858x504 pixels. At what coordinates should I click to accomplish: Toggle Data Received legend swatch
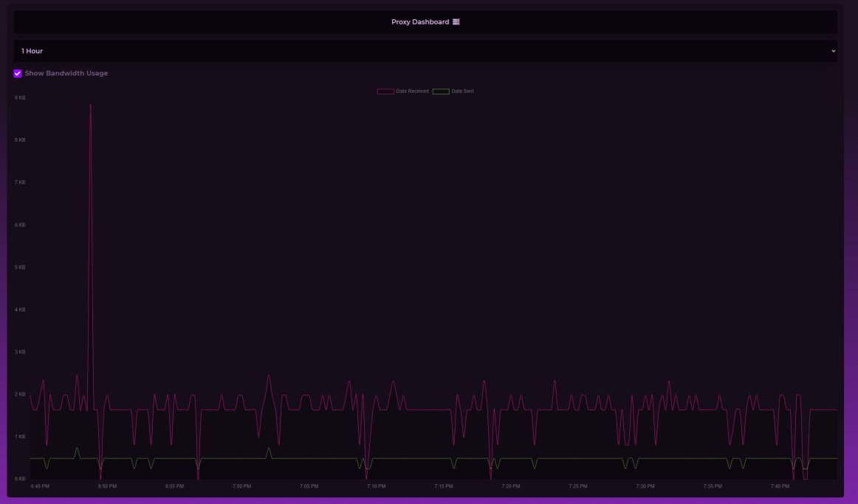(385, 92)
